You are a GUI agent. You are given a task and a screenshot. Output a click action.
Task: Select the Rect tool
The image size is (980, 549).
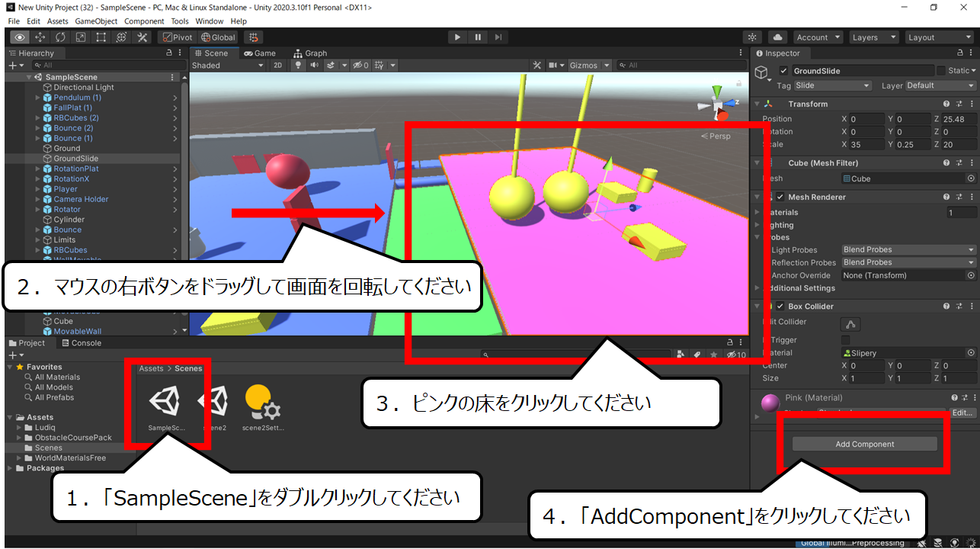point(101,37)
